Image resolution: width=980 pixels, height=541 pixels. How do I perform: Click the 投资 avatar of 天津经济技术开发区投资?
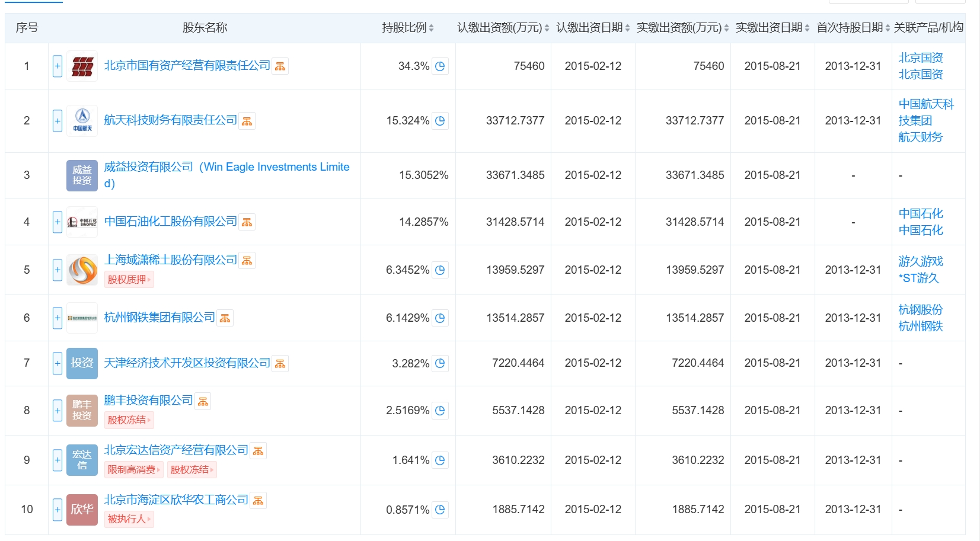point(82,363)
